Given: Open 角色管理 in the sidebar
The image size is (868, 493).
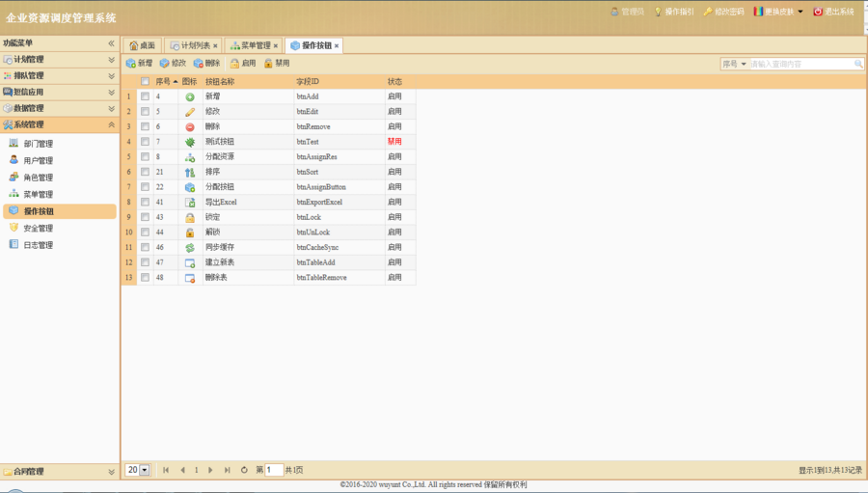Looking at the screenshot, I should (x=39, y=178).
